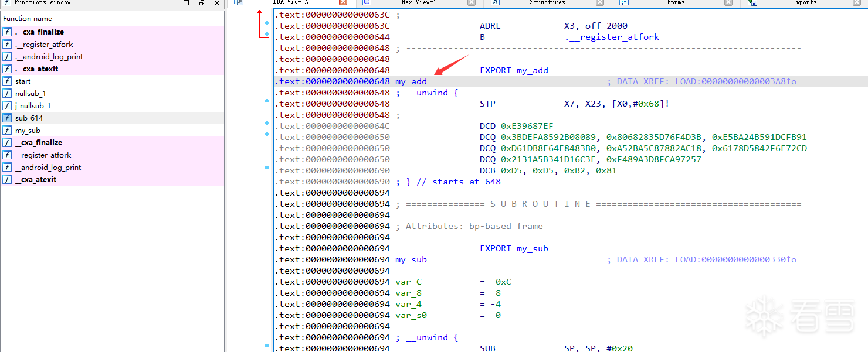The height and width of the screenshot is (352, 868).
Task: Close the IDA View-A tab
Action: pyautogui.click(x=343, y=2)
